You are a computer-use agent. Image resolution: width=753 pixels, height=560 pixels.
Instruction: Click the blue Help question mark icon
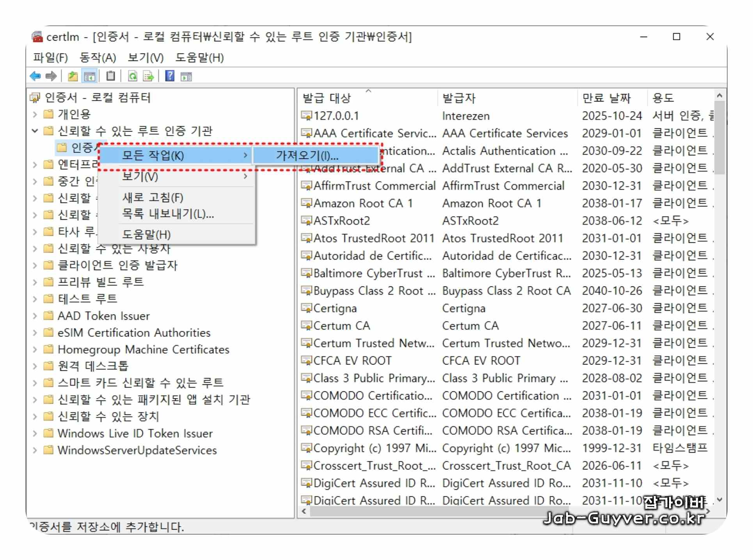[170, 76]
